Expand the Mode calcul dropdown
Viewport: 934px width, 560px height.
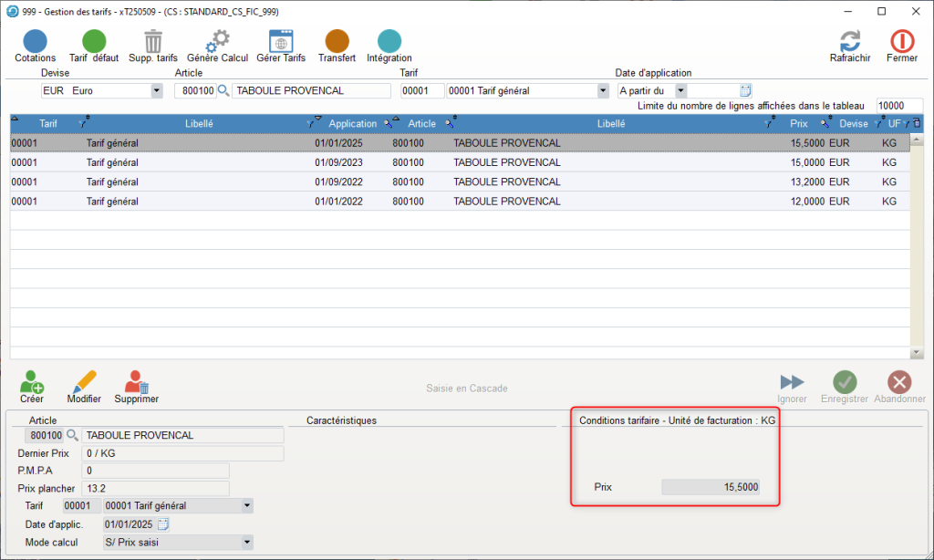click(x=246, y=543)
